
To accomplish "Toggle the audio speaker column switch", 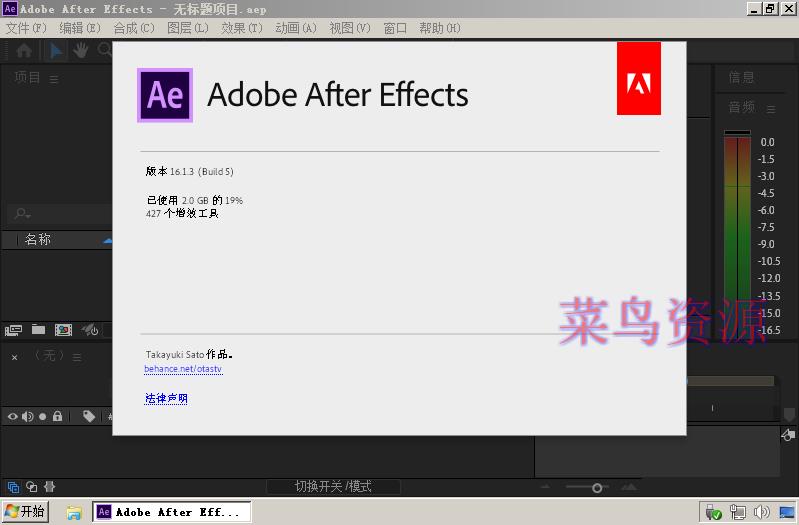I will (x=28, y=416).
